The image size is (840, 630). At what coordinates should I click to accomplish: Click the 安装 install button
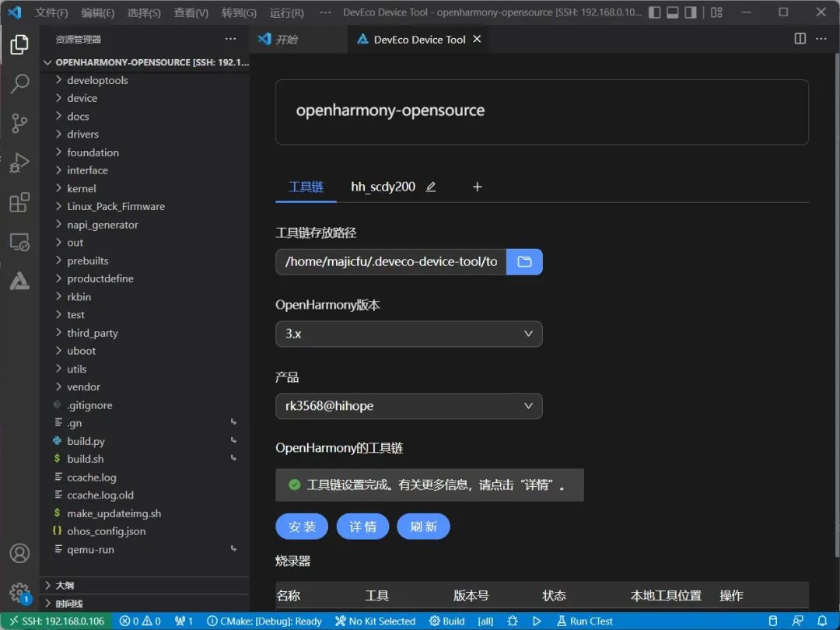point(302,527)
